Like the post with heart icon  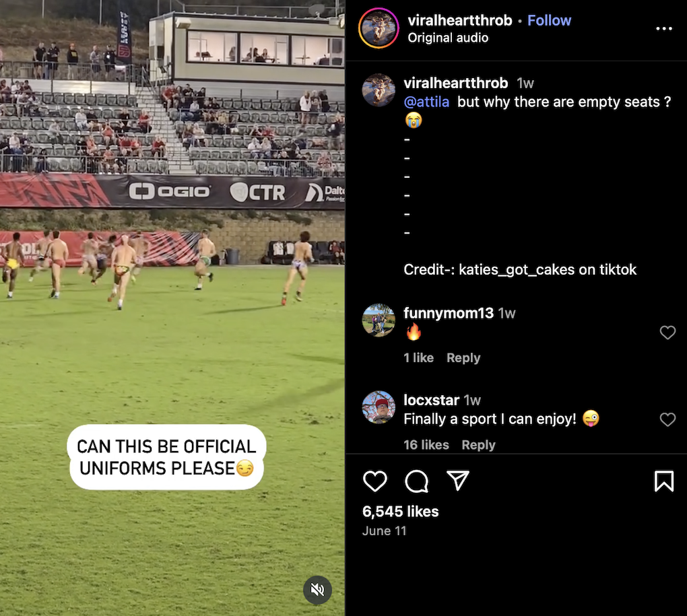click(375, 481)
